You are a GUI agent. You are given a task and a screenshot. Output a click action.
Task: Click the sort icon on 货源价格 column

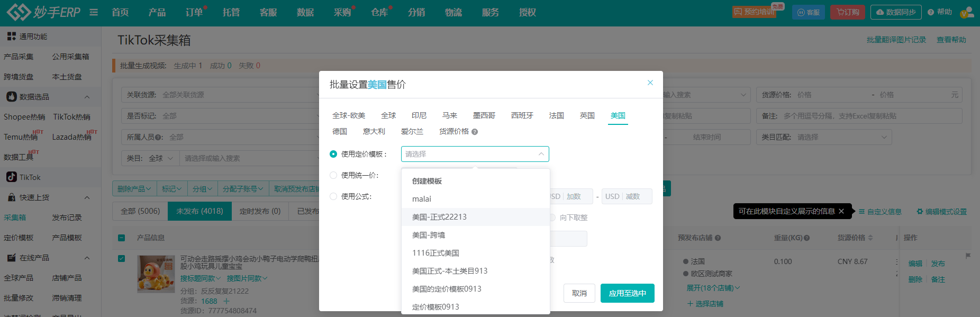coord(870,238)
